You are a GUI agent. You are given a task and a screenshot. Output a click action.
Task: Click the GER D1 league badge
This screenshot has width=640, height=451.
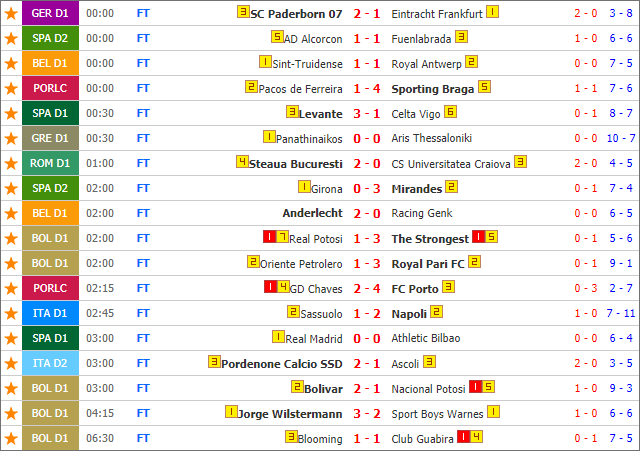coord(50,13)
